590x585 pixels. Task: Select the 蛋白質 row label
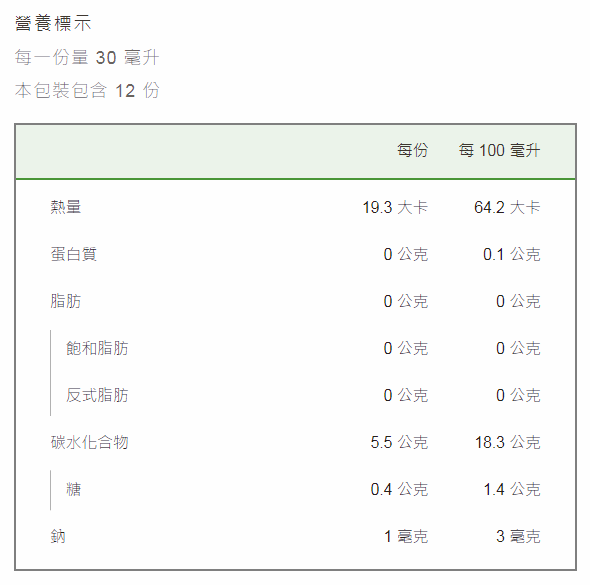[x=74, y=254]
